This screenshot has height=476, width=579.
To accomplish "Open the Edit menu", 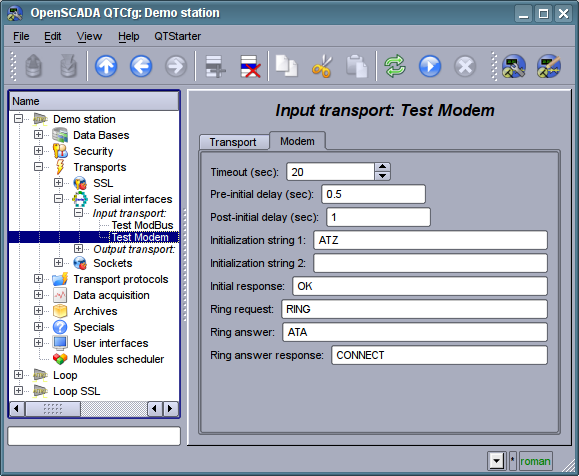I will click(x=52, y=36).
